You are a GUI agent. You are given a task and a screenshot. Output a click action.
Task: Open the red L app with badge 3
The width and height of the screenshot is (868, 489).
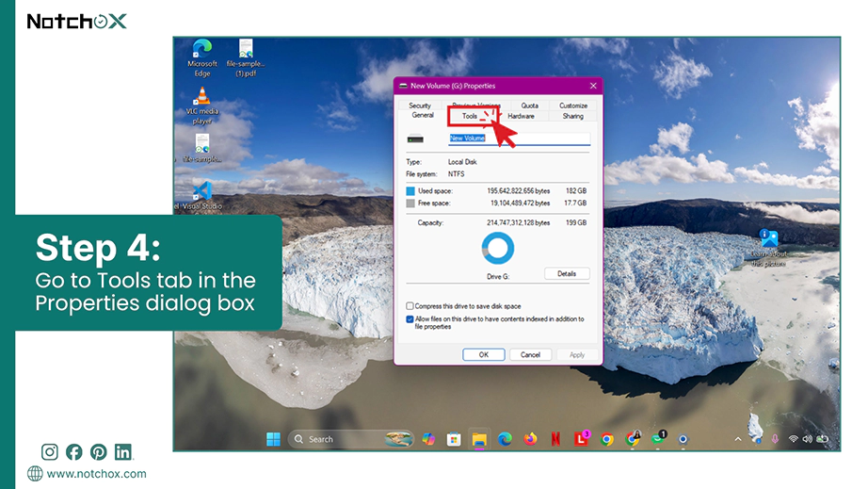pyautogui.click(x=581, y=439)
